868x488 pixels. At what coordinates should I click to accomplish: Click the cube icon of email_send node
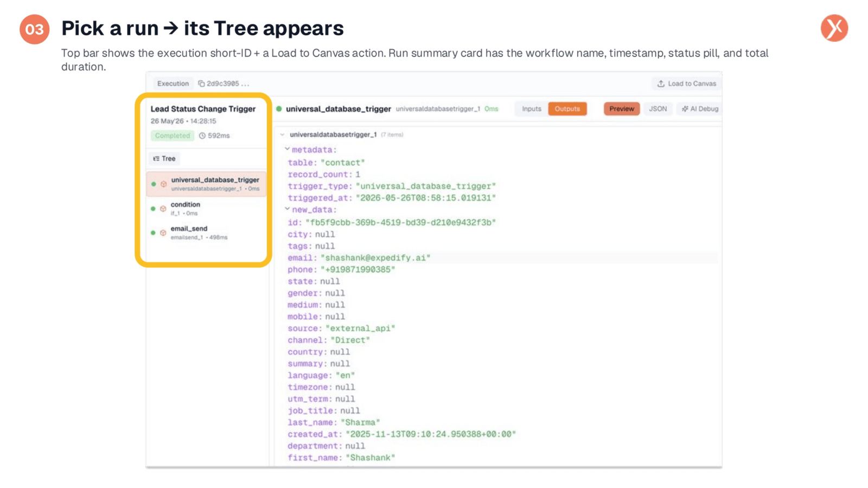coord(163,233)
